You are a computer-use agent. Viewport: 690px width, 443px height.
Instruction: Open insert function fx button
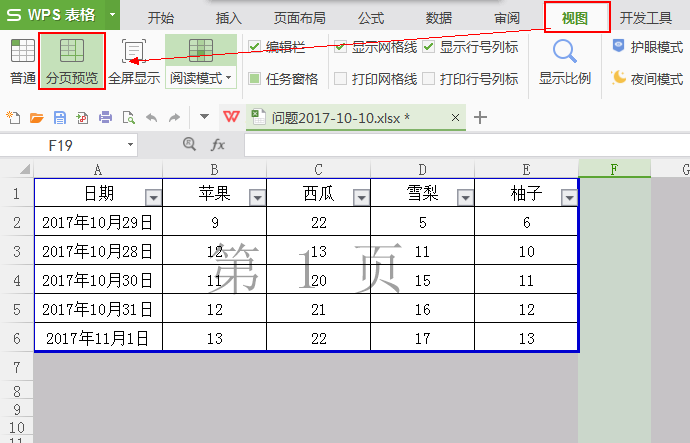(218, 145)
